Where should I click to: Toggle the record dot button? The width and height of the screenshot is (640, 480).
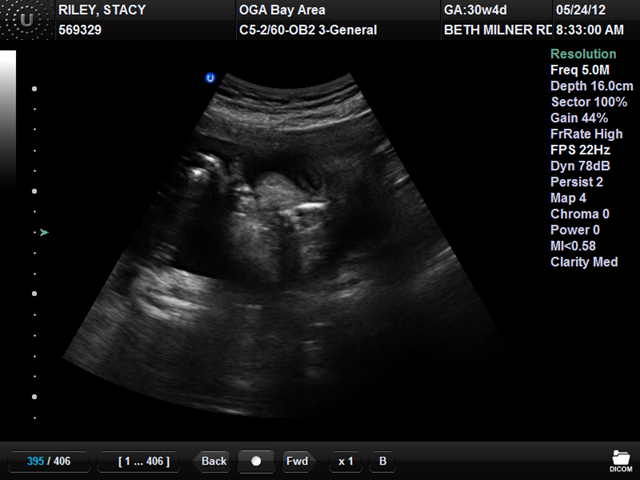point(256,461)
